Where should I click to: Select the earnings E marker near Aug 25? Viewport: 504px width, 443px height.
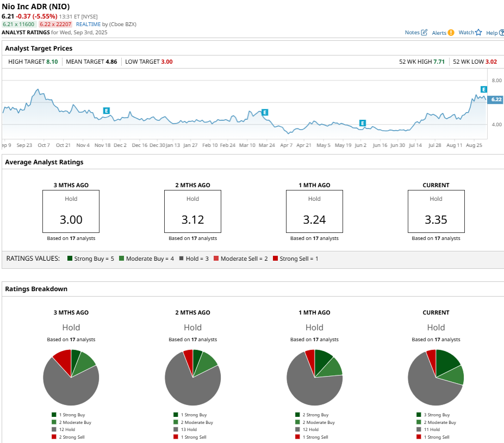click(x=484, y=89)
